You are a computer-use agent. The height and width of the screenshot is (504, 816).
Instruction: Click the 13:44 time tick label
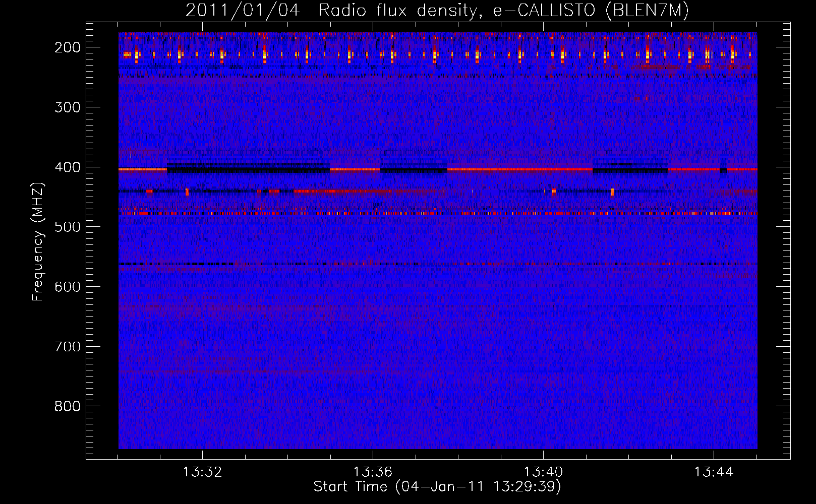click(x=714, y=472)
